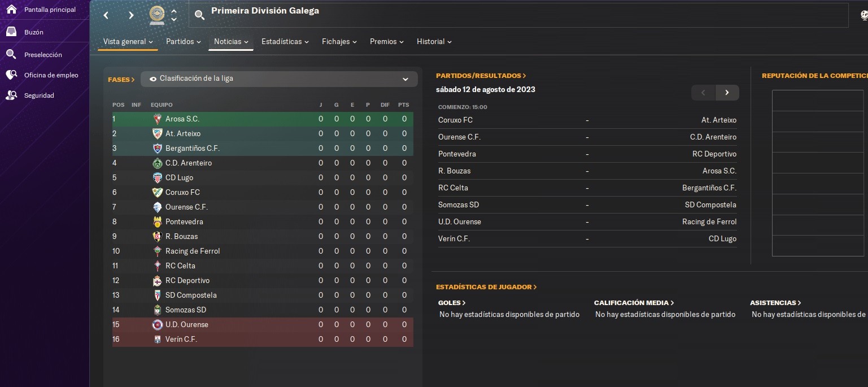
Task: Sort table by EQUIPO column header
Action: (162, 105)
